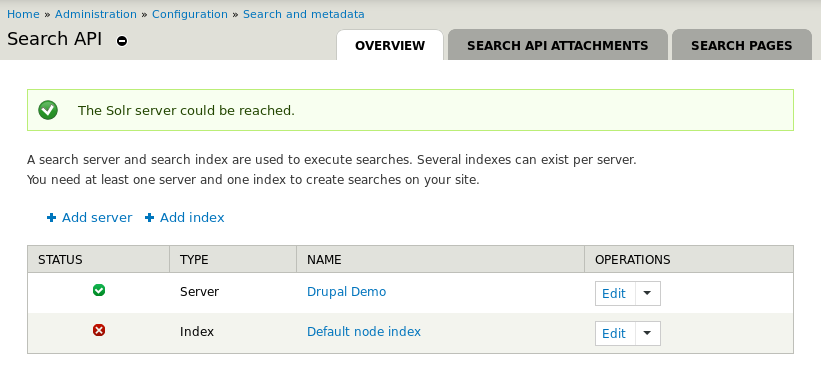821x370 pixels.
Task: Click the plus icon next to Add server
Action: (51, 218)
